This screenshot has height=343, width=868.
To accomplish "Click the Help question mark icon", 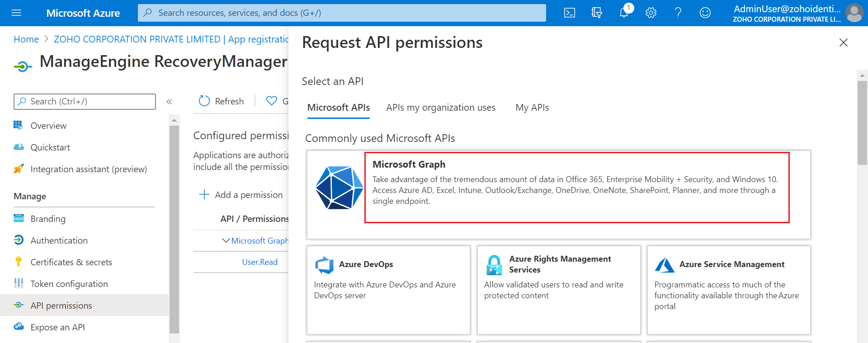I will [678, 13].
